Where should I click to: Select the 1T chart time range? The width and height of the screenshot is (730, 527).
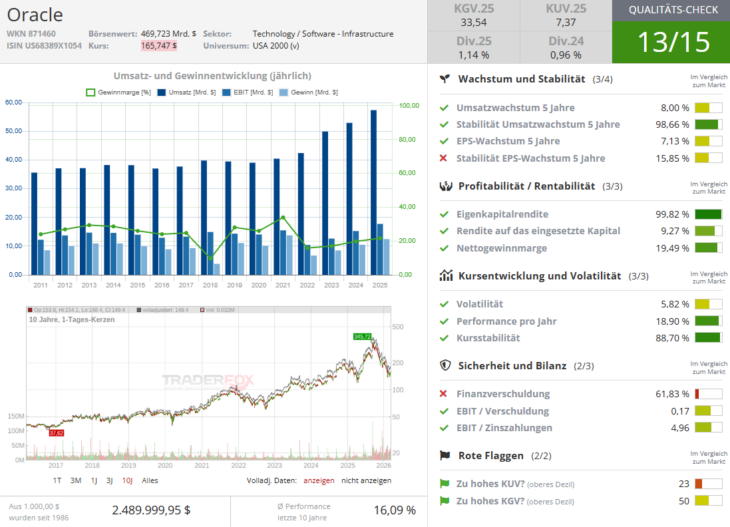pos(57,480)
